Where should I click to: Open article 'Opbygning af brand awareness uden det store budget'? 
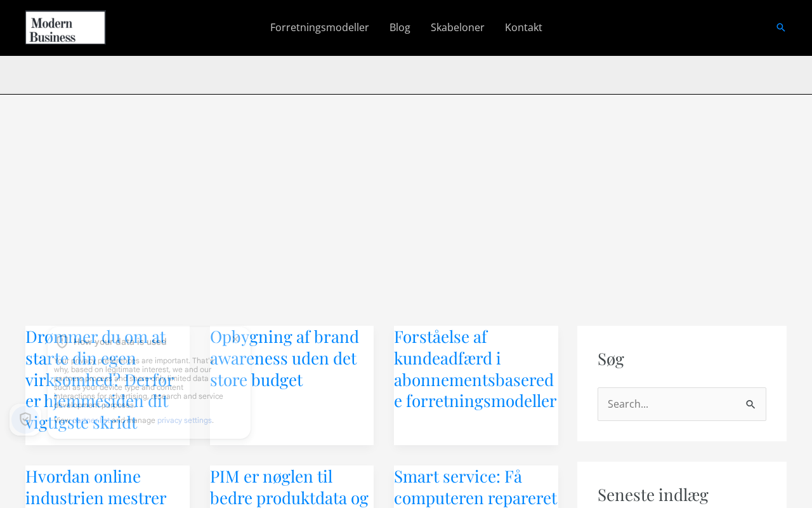coord(284,358)
